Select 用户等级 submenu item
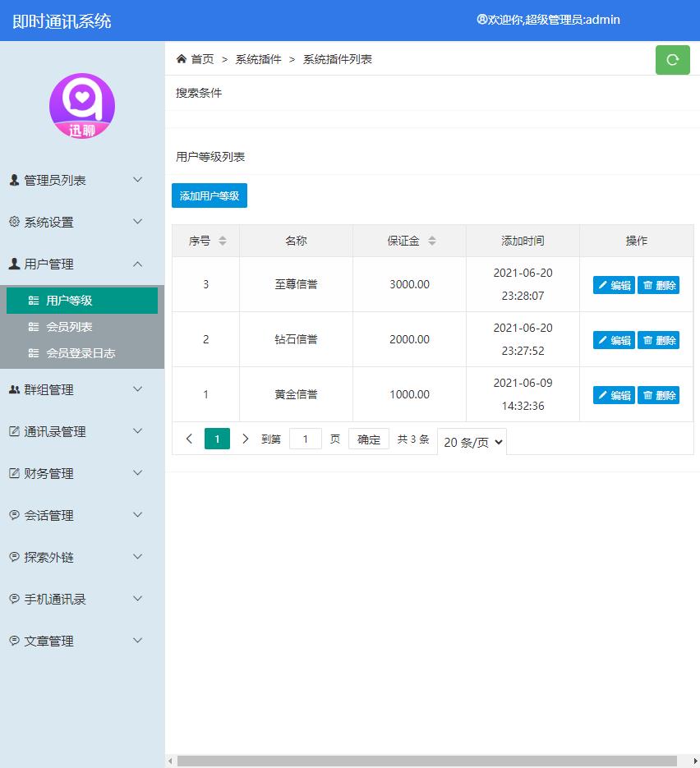The image size is (700, 768). tap(82, 301)
